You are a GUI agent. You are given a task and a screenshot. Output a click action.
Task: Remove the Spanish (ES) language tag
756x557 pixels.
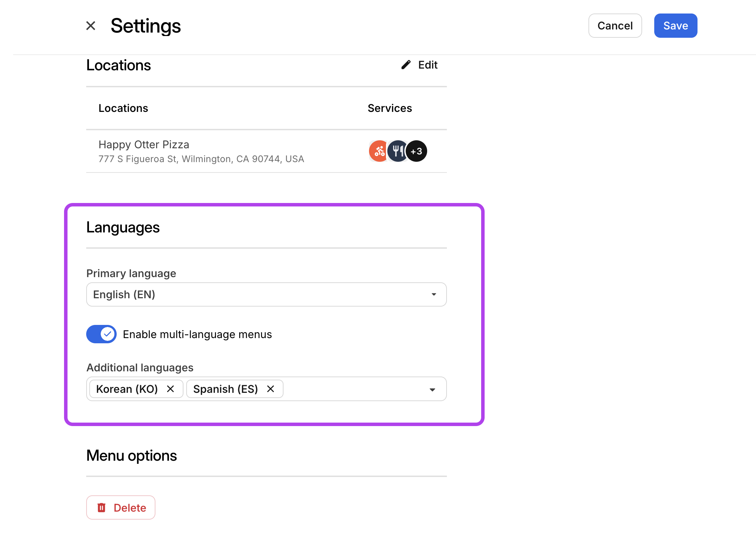(x=271, y=389)
